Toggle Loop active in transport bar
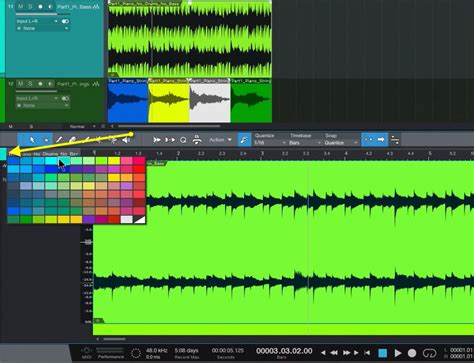 429,353
